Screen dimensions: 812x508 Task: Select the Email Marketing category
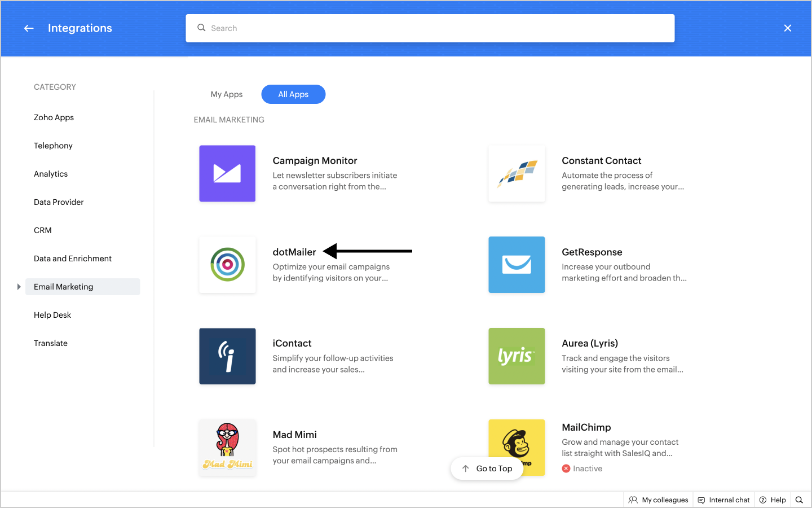83,287
